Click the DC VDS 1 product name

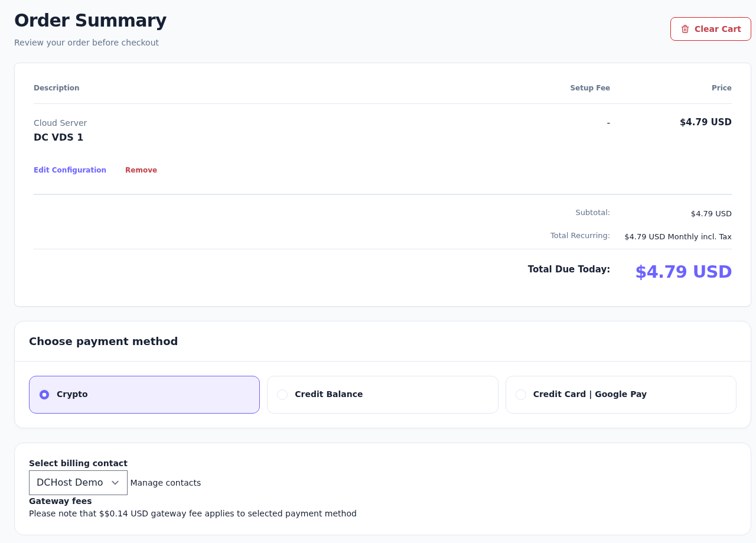[x=58, y=138]
